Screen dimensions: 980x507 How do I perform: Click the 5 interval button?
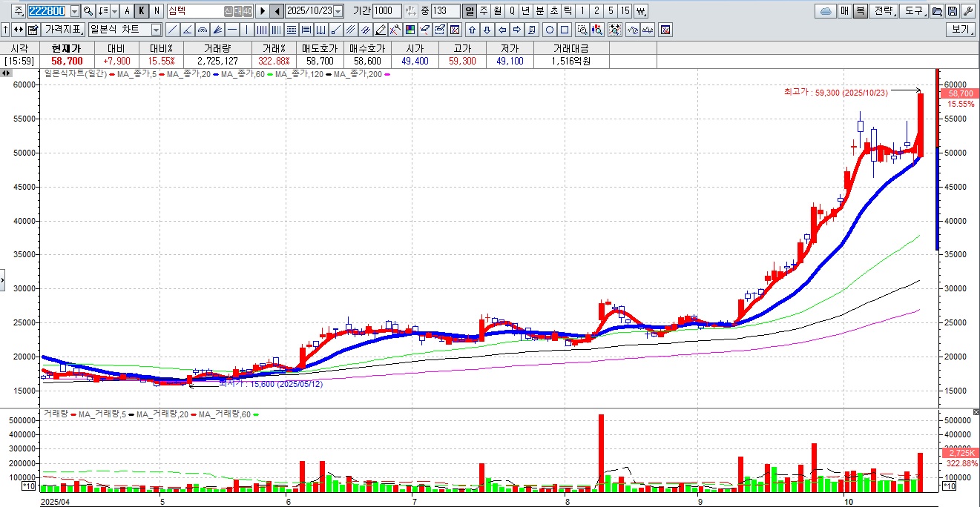pos(611,11)
